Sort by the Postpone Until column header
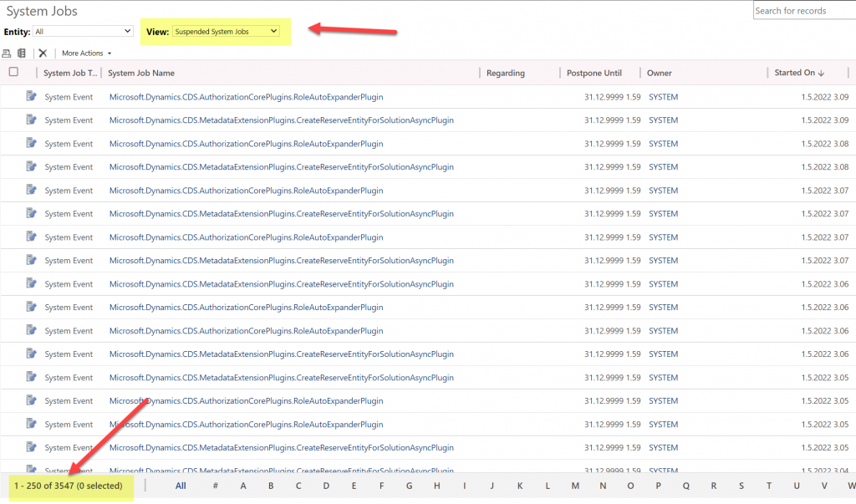The image size is (856, 504). [594, 73]
